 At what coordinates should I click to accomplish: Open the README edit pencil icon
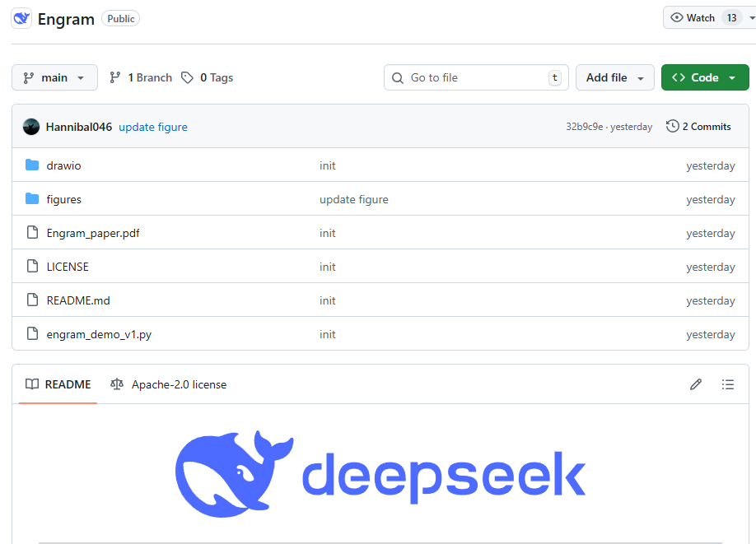696,384
